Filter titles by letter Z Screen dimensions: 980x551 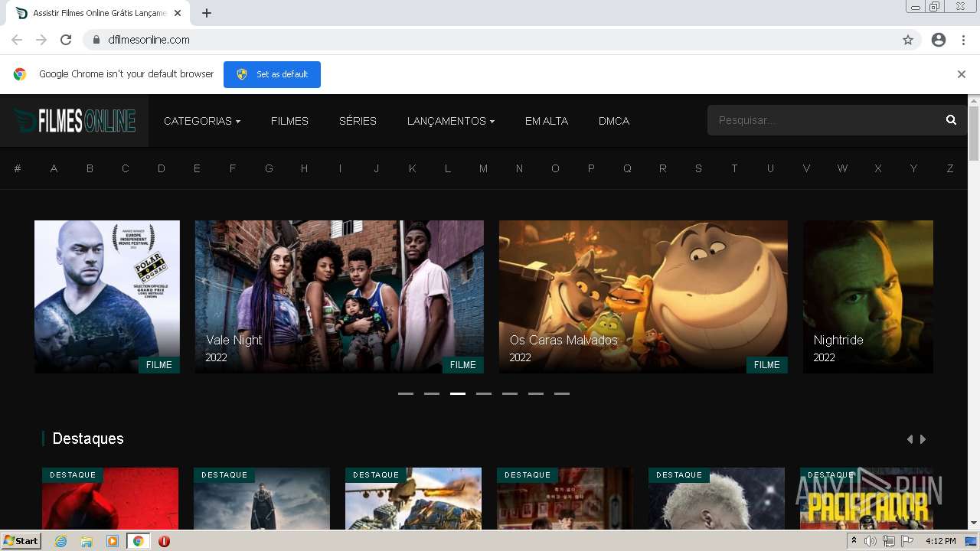tap(950, 168)
